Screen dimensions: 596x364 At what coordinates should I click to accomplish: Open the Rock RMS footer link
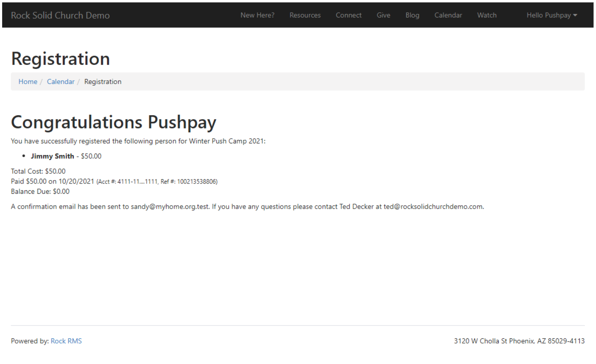[66, 341]
